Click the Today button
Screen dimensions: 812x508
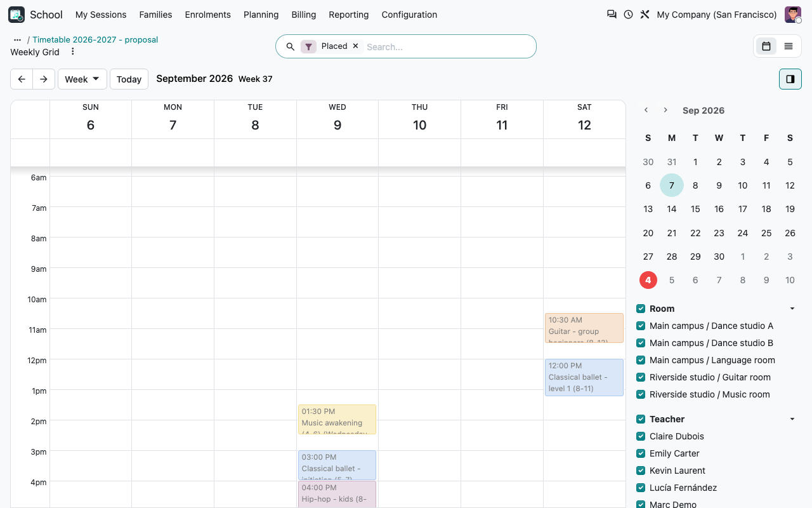coord(129,79)
